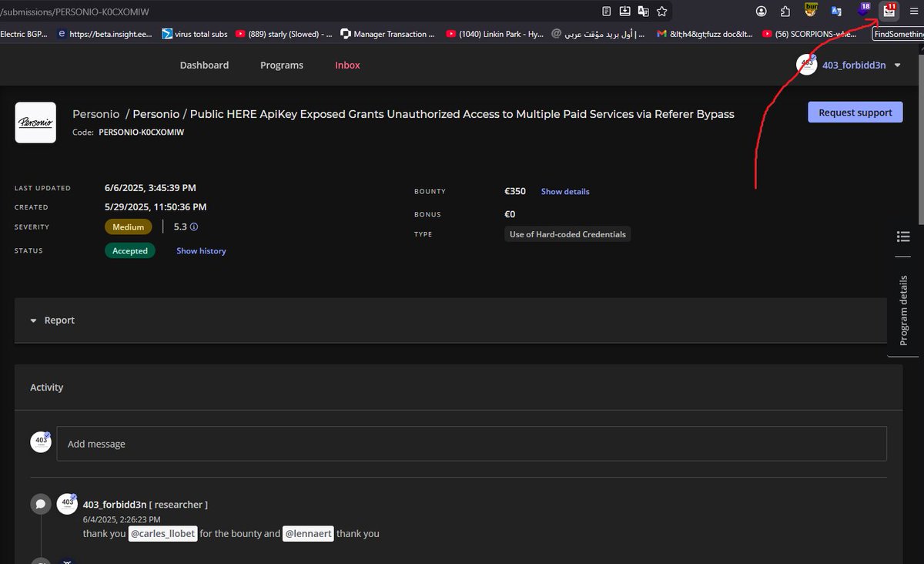Click the 403_forbidd3n researcher name
Viewport: 924px width, 564px height.
pos(115,505)
